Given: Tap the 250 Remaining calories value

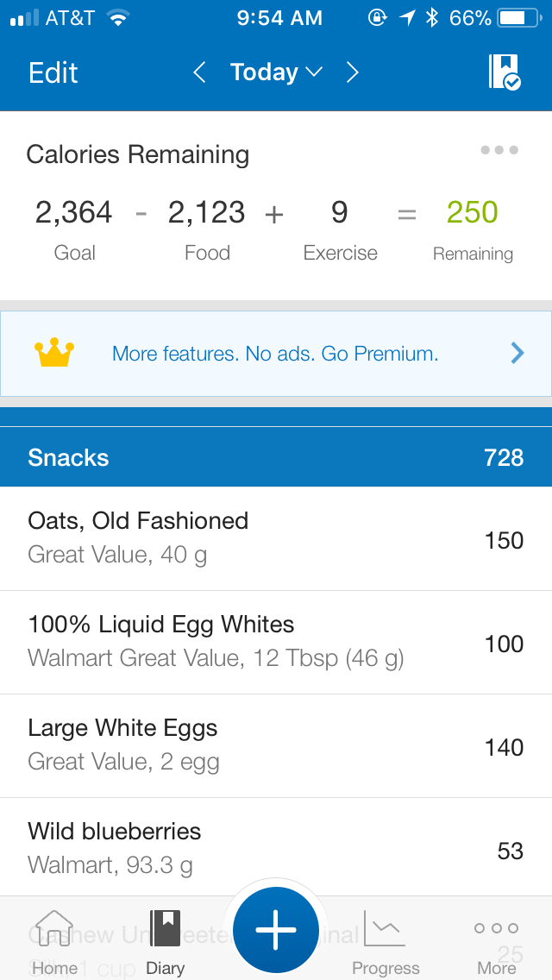Looking at the screenshot, I should [473, 213].
